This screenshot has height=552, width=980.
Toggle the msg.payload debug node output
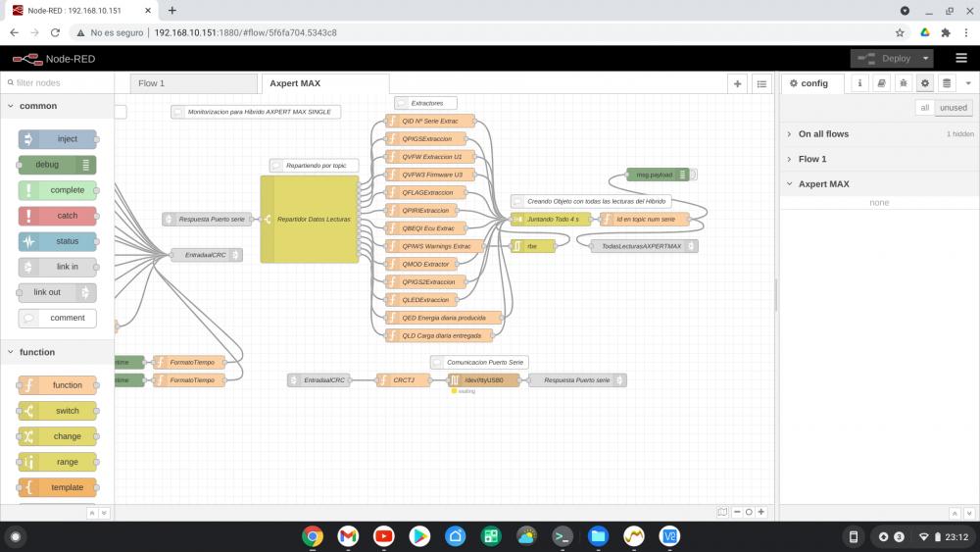pyautogui.click(x=694, y=175)
